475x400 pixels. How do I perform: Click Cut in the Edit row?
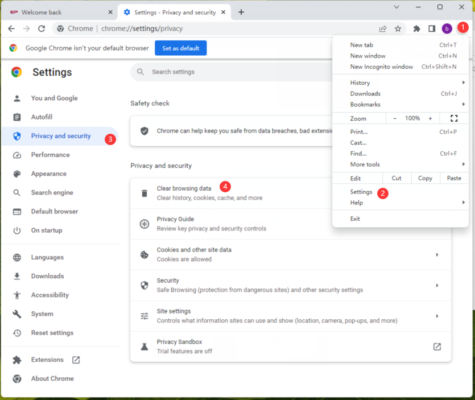pos(396,178)
